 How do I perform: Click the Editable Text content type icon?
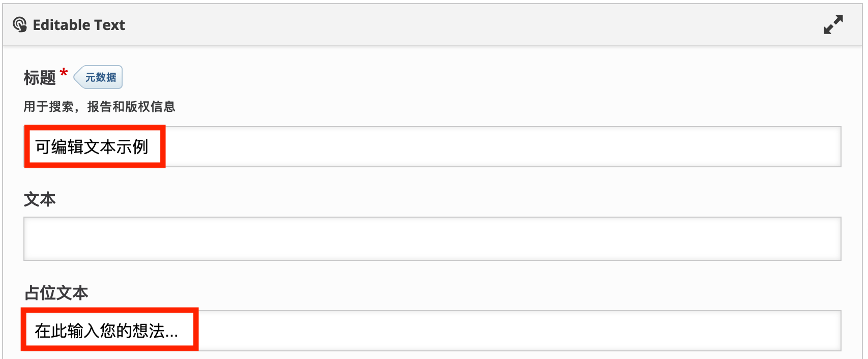20,24
